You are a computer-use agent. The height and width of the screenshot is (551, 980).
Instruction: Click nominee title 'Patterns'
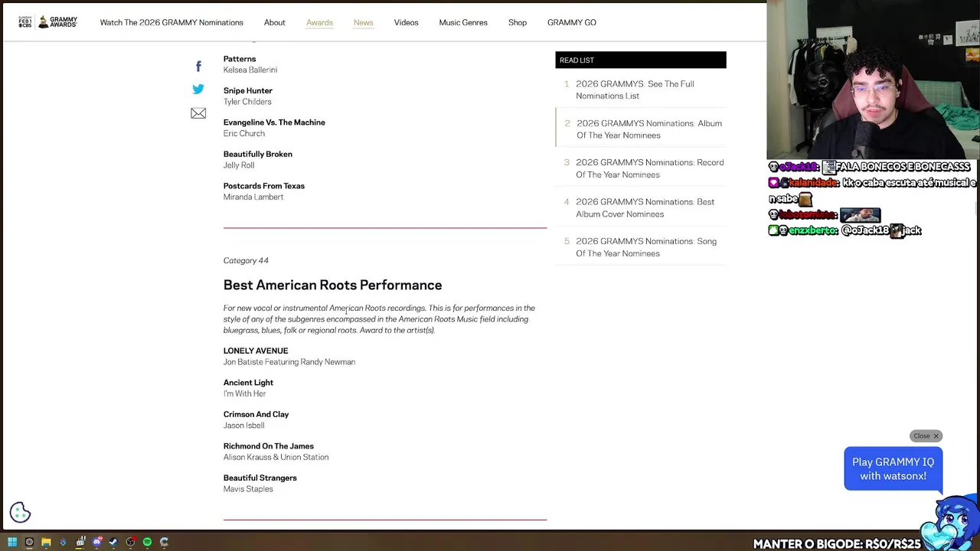click(240, 59)
